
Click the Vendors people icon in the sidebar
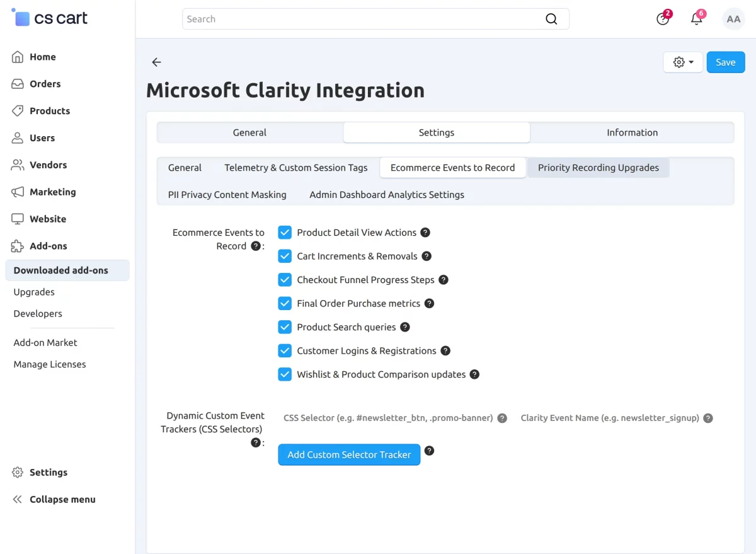tap(18, 165)
